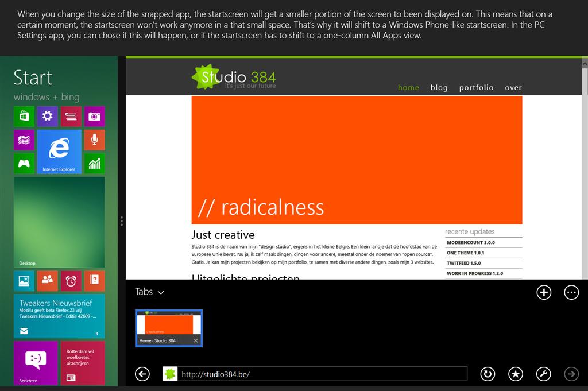Open WORK IN PROGRESS 1.2.0 link
588x391 pixels.
coord(475,273)
